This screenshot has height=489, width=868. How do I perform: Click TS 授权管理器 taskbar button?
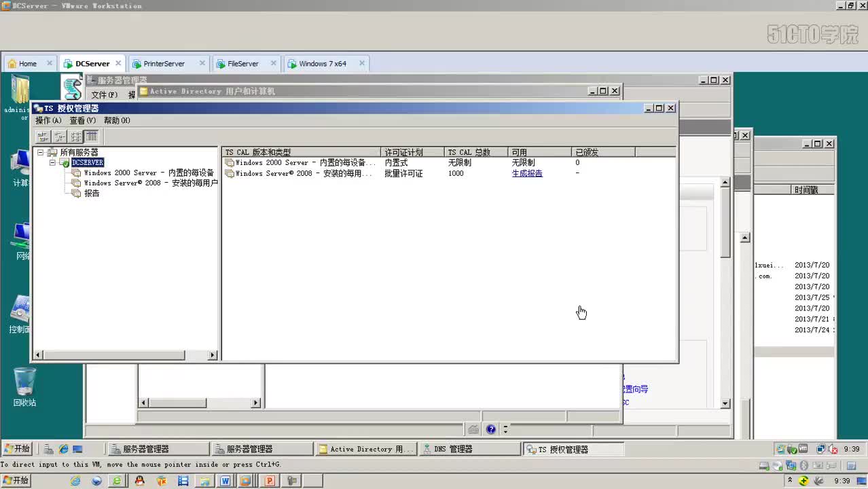click(573, 449)
